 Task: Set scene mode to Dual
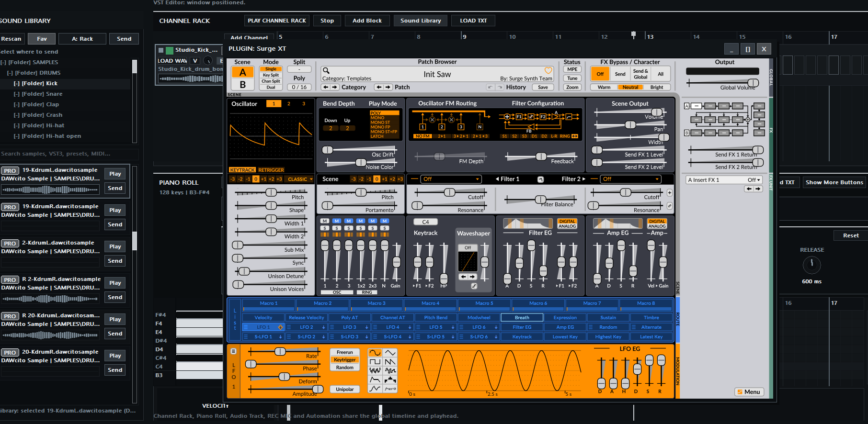tap(271, 88)
